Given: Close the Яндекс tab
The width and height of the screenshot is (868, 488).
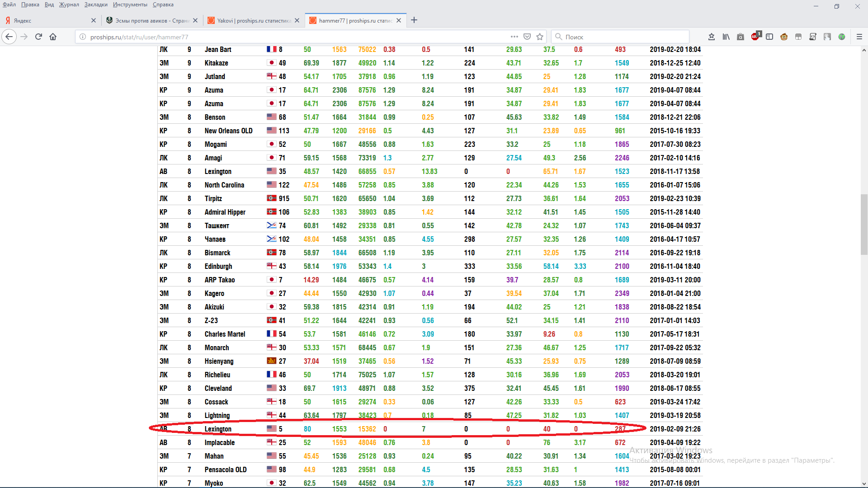Looking at the screenshot, I should (94, 20).
